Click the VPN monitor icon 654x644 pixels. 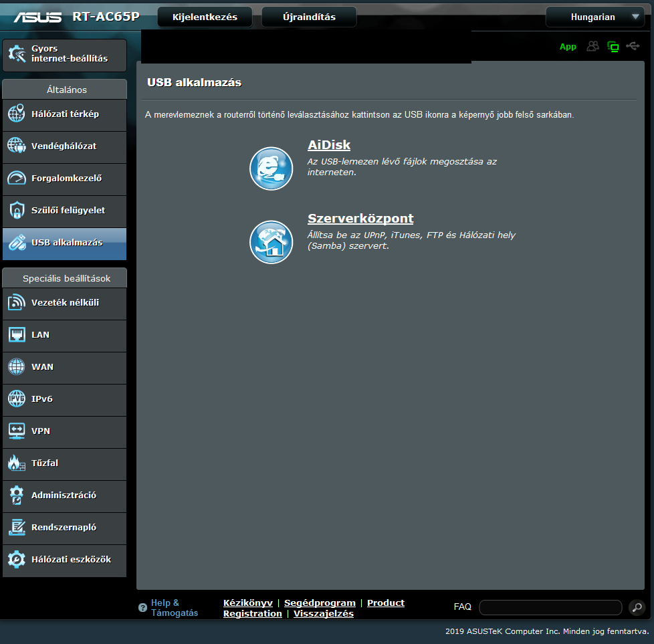tap(17, 431)
